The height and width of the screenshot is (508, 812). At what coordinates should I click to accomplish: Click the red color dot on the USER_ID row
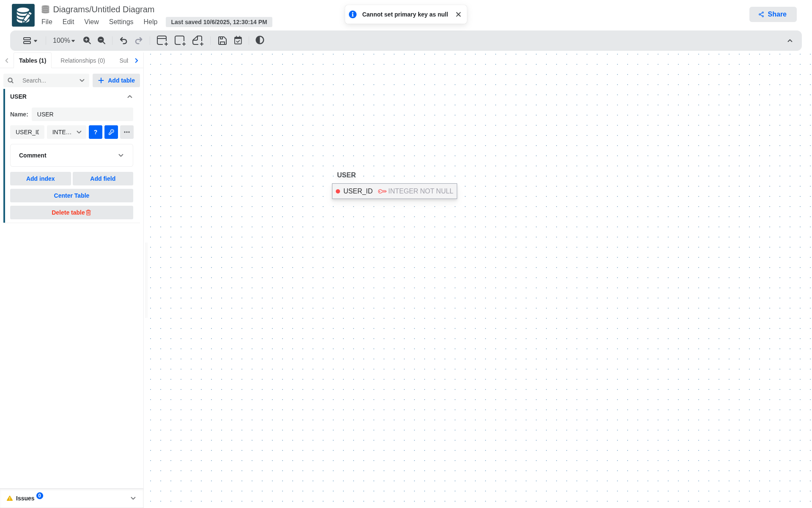[x=338, y=191]
